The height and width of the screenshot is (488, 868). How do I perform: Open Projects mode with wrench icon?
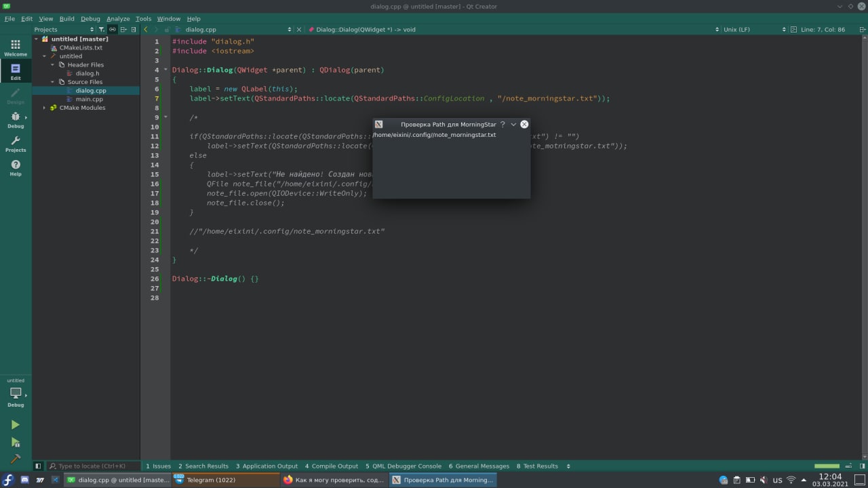16,144
